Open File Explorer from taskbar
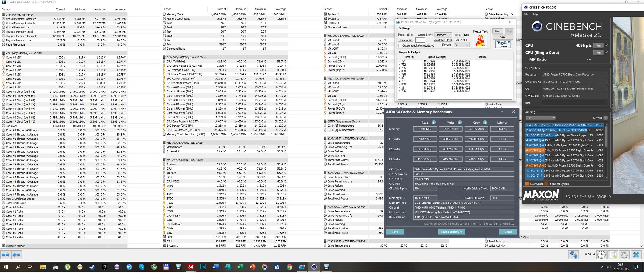 click(43, 267)
